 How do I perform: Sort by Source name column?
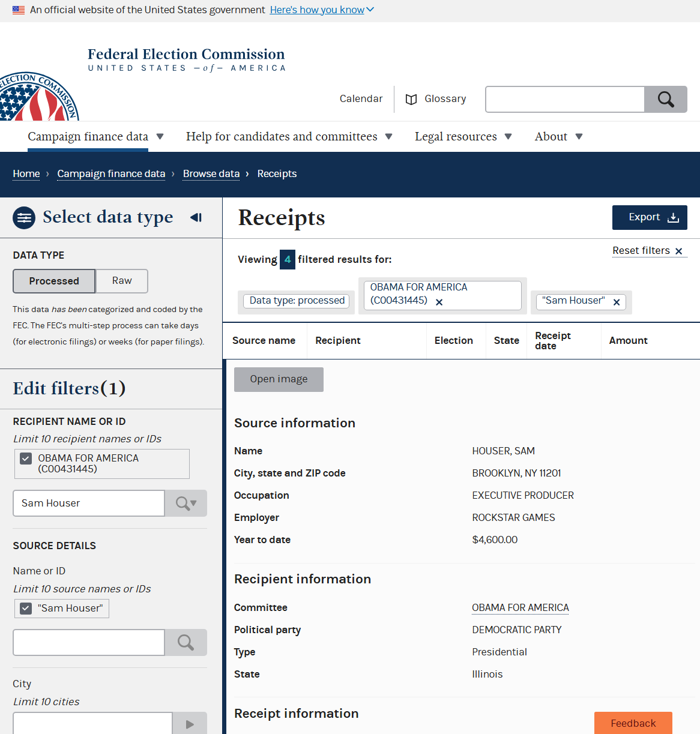point(264,340)
